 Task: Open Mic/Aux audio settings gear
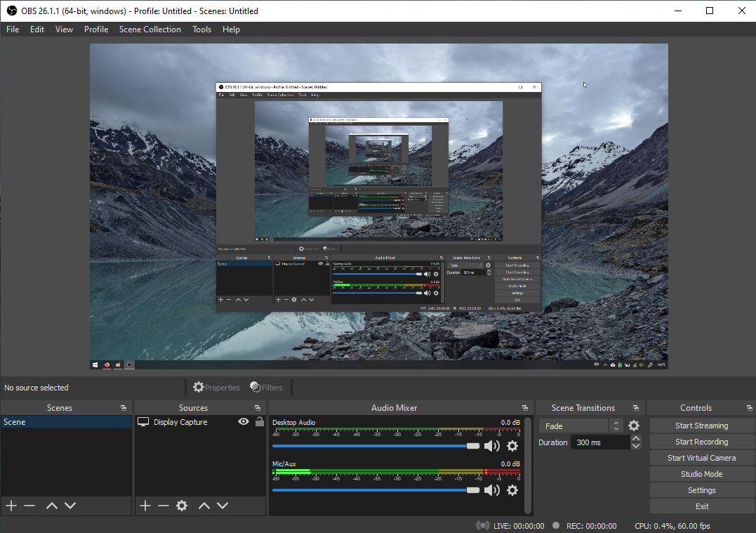(x=512, y=490)
